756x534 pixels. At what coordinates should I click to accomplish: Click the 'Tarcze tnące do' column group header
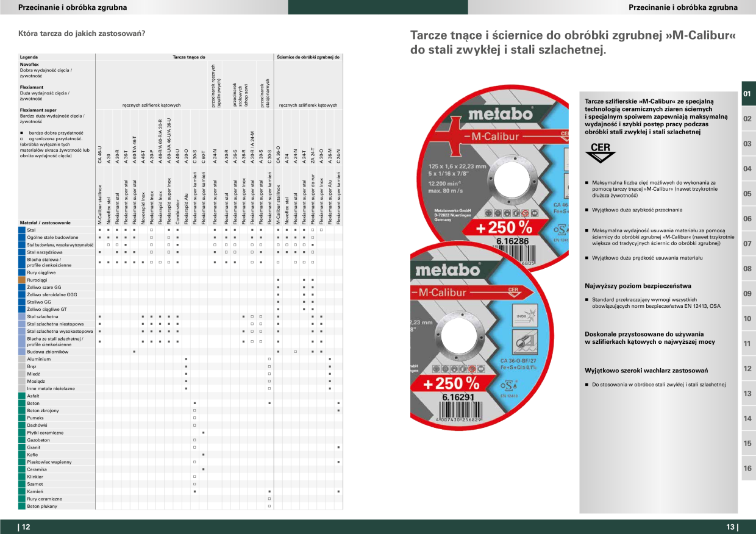pos(189,57)
